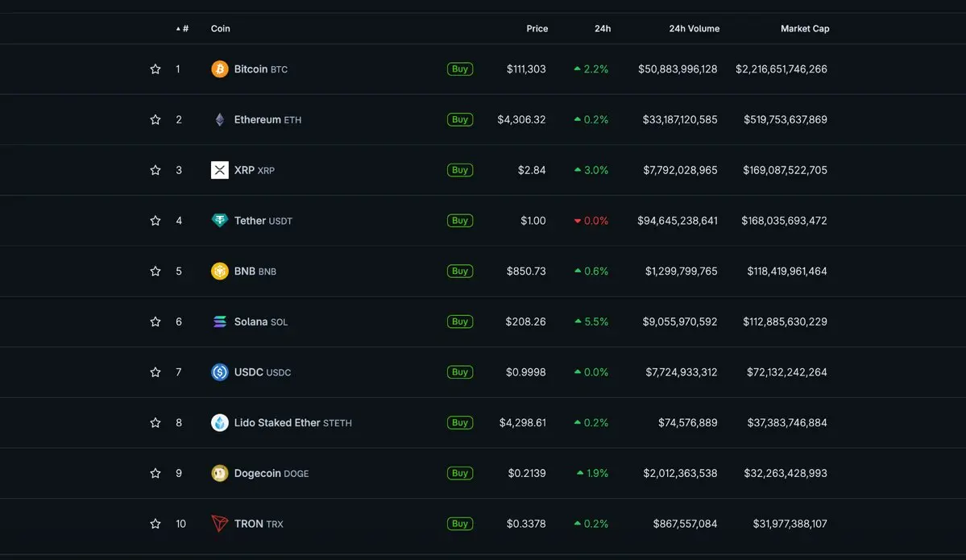Star Lido Staked Ether row
The height and width of the screenshot is (560, 966).
[x=155, y=422]
